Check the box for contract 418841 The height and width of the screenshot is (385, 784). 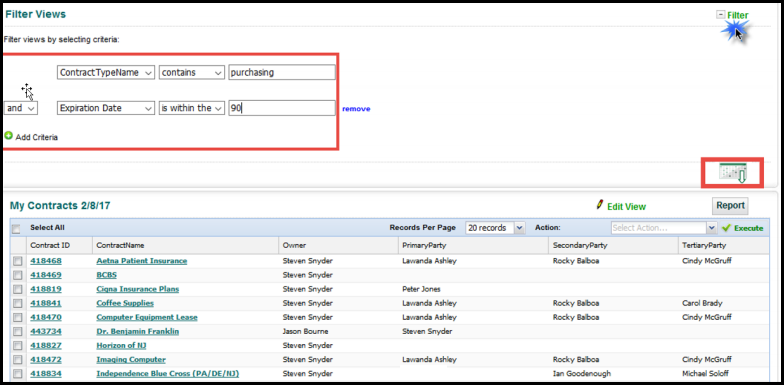18,303
